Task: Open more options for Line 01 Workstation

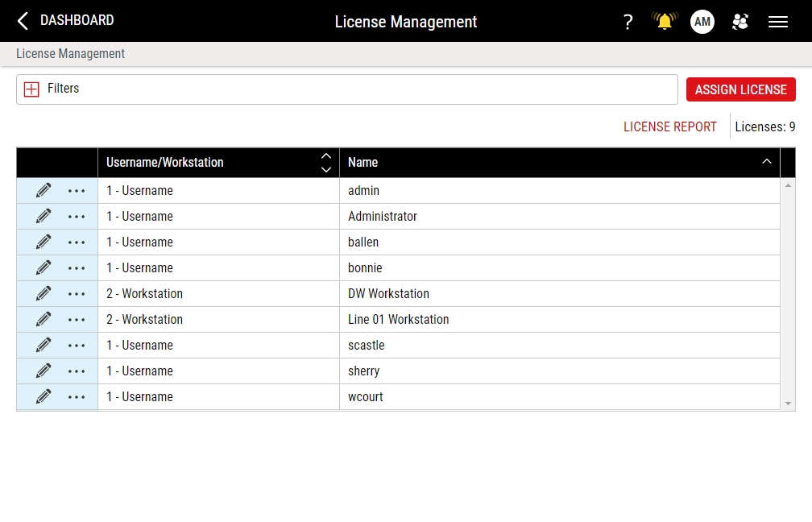Action: click(77, 320)
